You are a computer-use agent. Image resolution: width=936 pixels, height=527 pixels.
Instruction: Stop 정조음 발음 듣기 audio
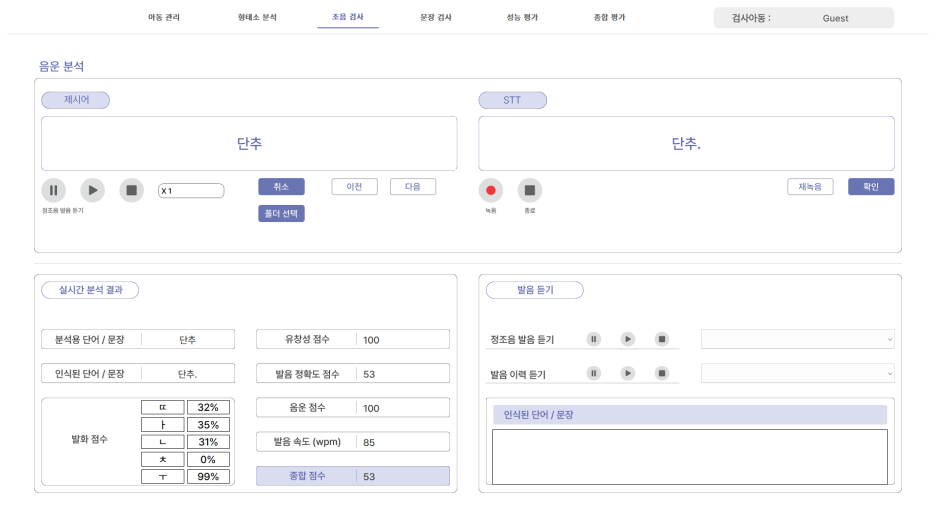661,339
